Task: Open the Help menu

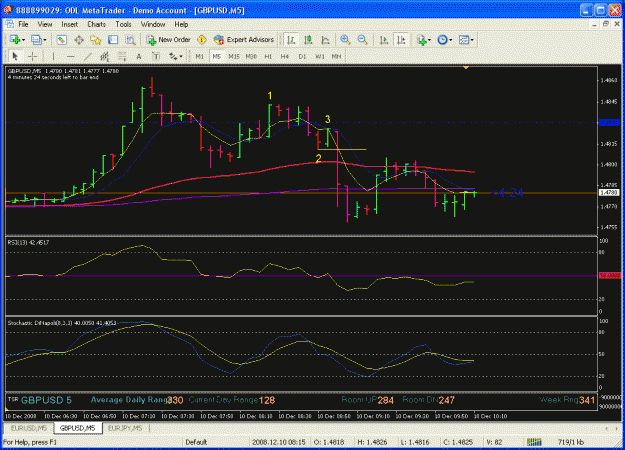Action: (x=181, y=24)
